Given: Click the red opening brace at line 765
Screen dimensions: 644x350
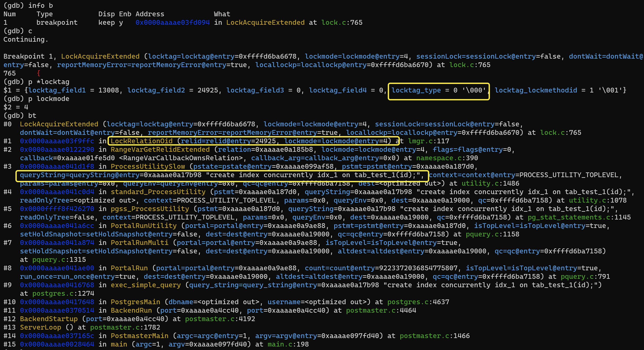Looking at the screenshot, I should pyautogui.click(x=38, y=73).
